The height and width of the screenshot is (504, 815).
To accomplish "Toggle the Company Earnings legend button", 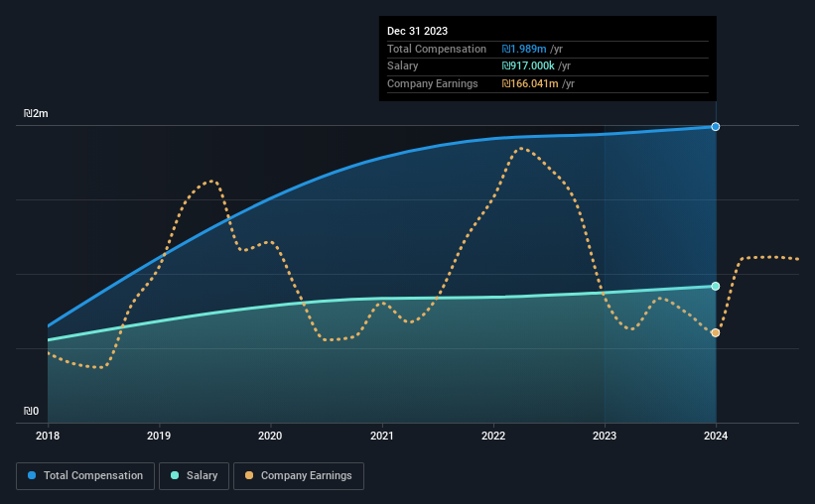I will pyautogui.click(x=299, y=476).
